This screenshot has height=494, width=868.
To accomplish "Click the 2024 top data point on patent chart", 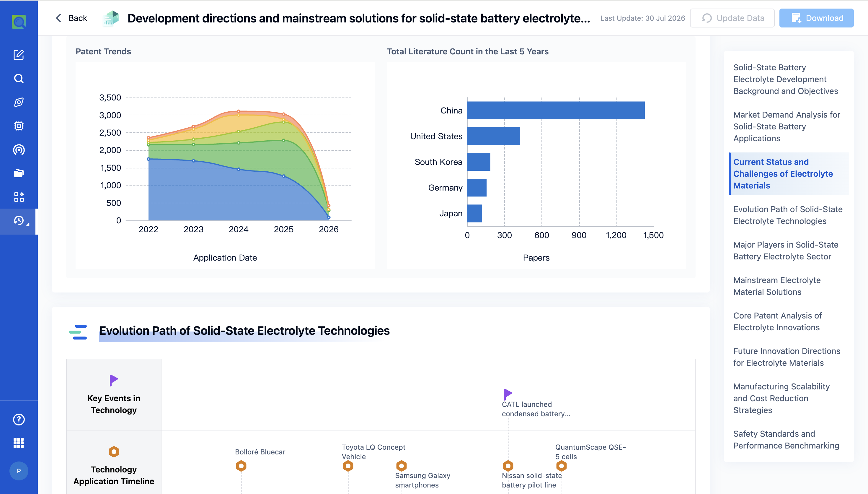I will 239,111.
